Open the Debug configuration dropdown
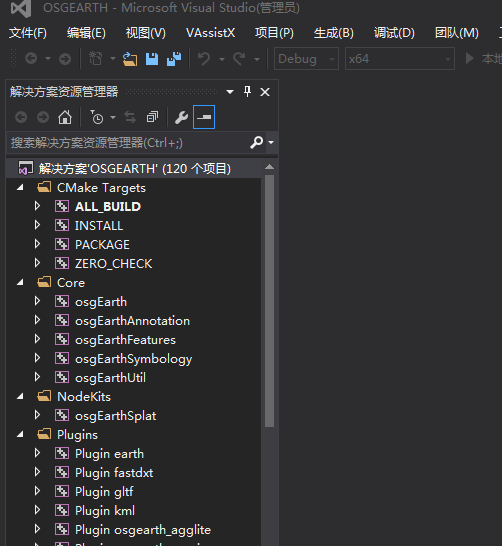The width and height of the screenshot is (502, 546). click(306, 58)
